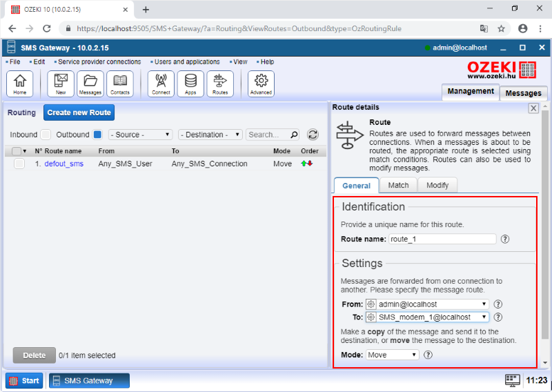
Task: Click the translate page icon
Action: pos(484,28)
